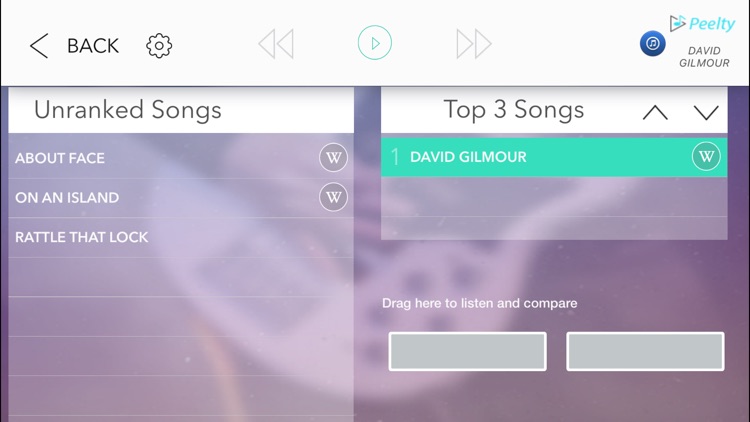Click the rewind double-arrow button
Image resolution: width=750 pixels, height=422 pixels.
pyautogui.click(x=276, y=44)
